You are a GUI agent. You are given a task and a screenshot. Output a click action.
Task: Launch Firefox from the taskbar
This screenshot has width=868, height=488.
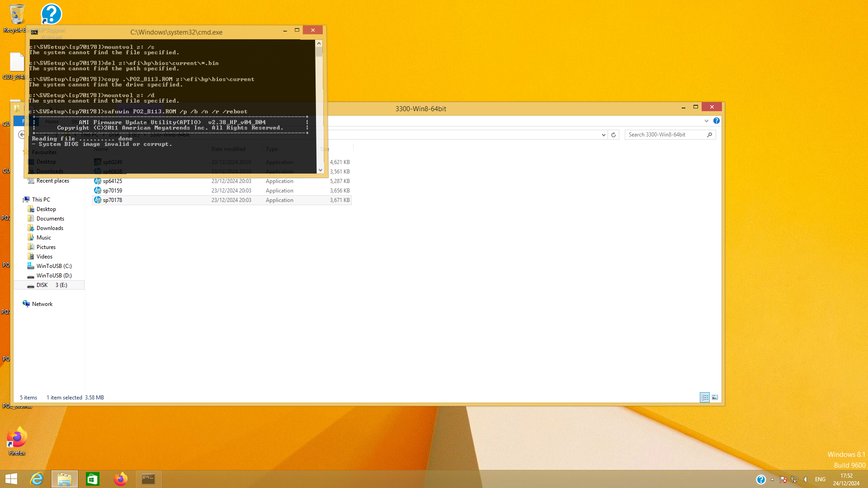click(x=121, y=479)
